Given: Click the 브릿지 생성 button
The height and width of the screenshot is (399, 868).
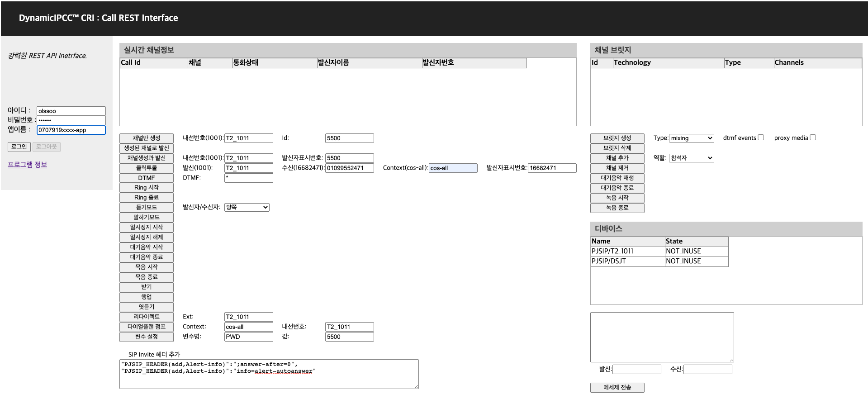Looking at the screenshot, I should tap(617, 138).
